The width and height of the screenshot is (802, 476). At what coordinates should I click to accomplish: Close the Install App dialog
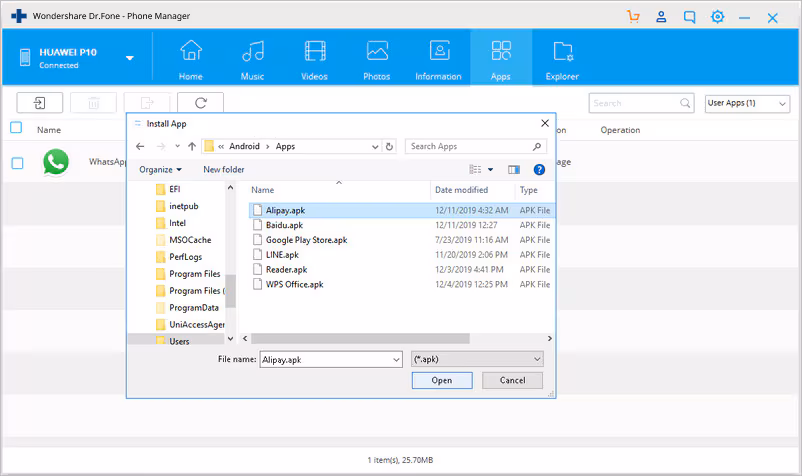click(x=545, y=123)
